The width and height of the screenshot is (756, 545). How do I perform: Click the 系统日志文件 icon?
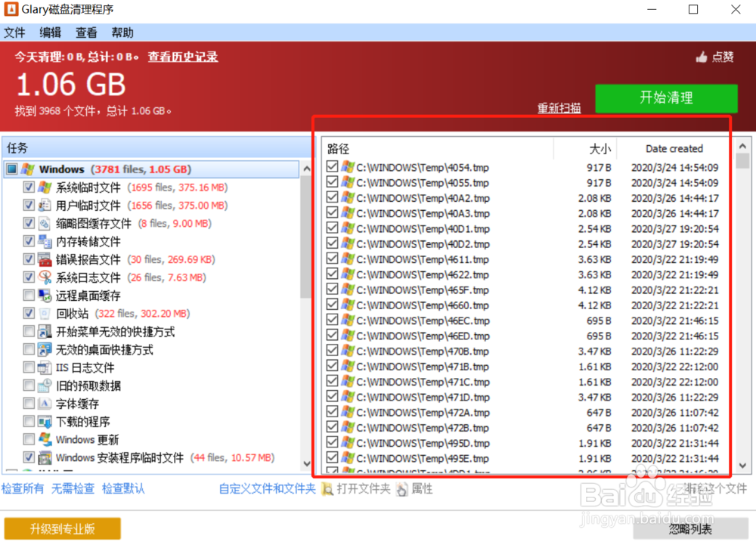pos(45,277)
